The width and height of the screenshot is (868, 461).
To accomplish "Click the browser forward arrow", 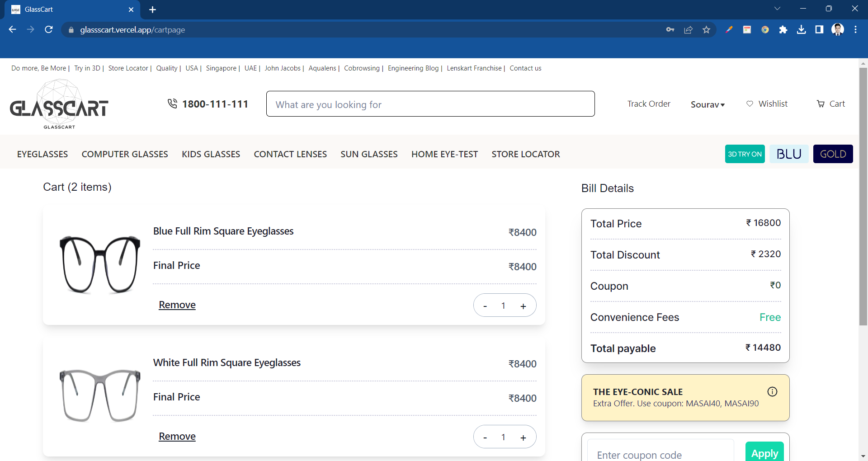I will [x=30, y=29].
